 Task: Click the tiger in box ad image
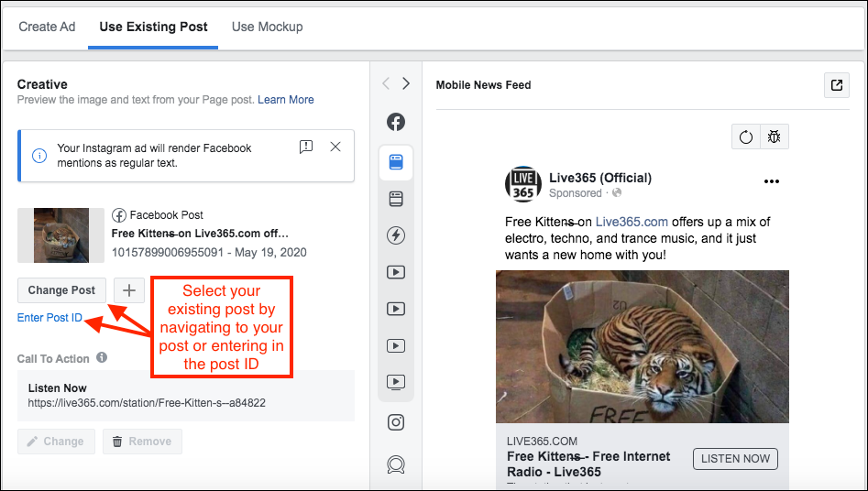(643, 346)
